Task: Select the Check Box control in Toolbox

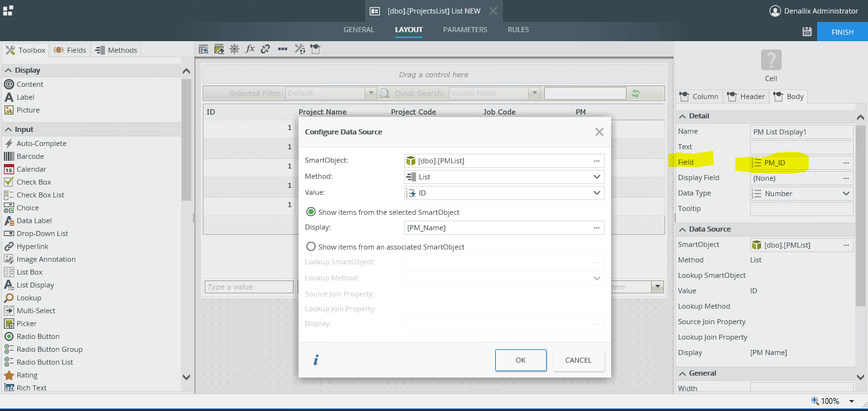Action: pyautogui.click(x=28, y=182)
